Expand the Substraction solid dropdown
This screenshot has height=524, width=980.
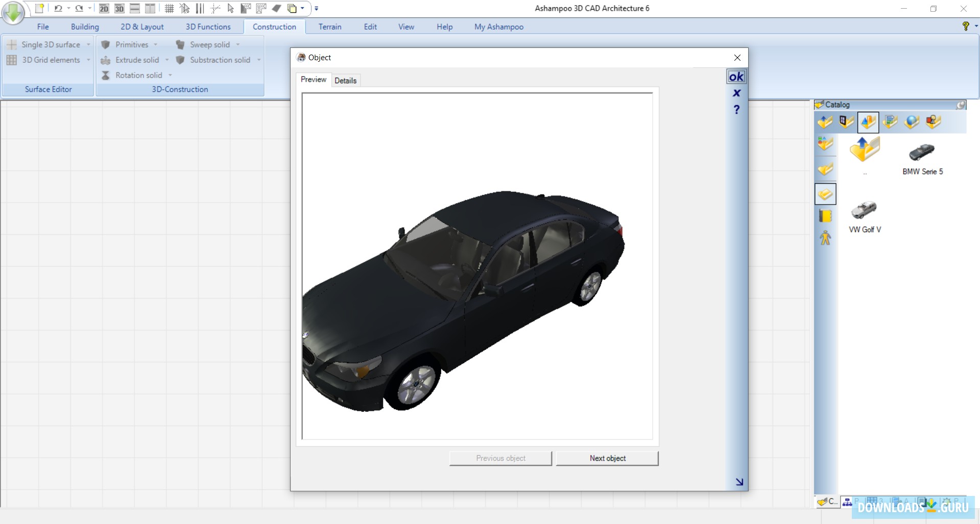tap(259, 60)
